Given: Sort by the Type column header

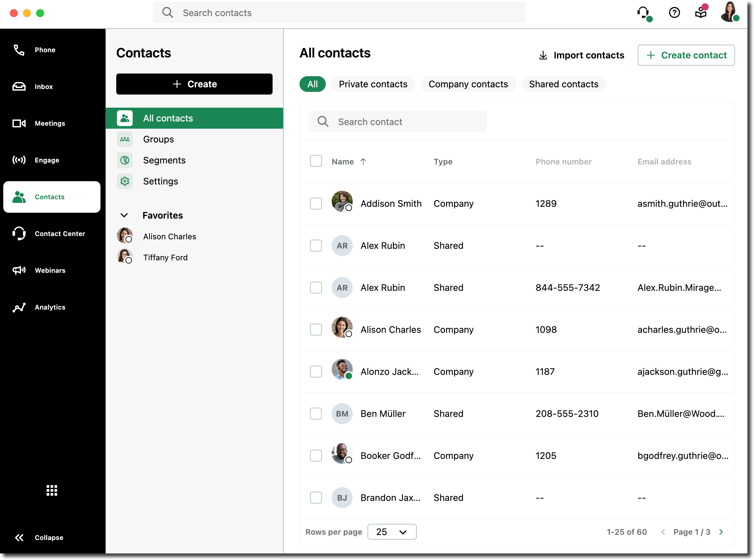Looking at the screenshot, I should 443,162.
